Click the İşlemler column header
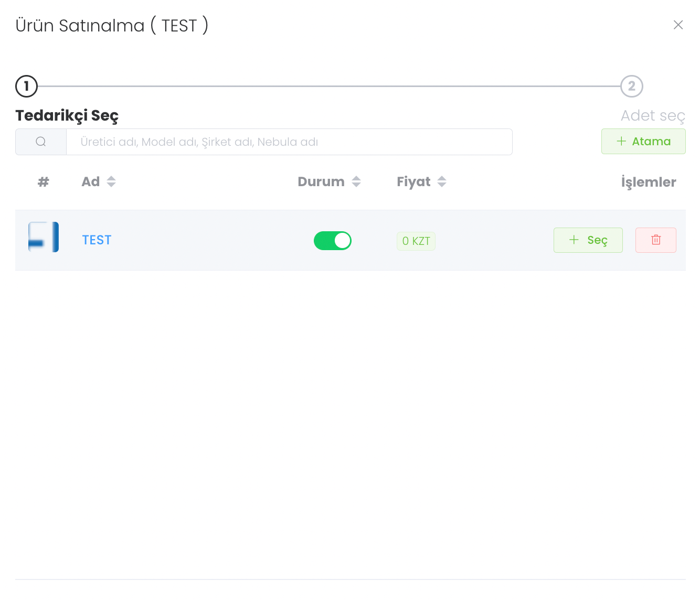 pyautogui.click(x=648, y=182)
